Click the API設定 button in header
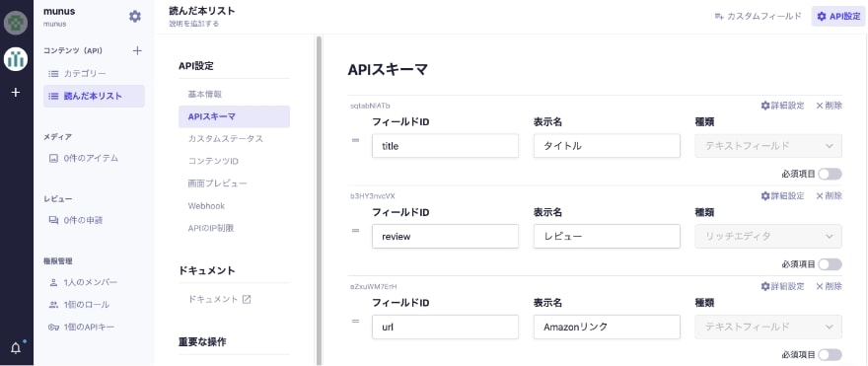This screenshot has width=868, height=366. tap(838, 17)
